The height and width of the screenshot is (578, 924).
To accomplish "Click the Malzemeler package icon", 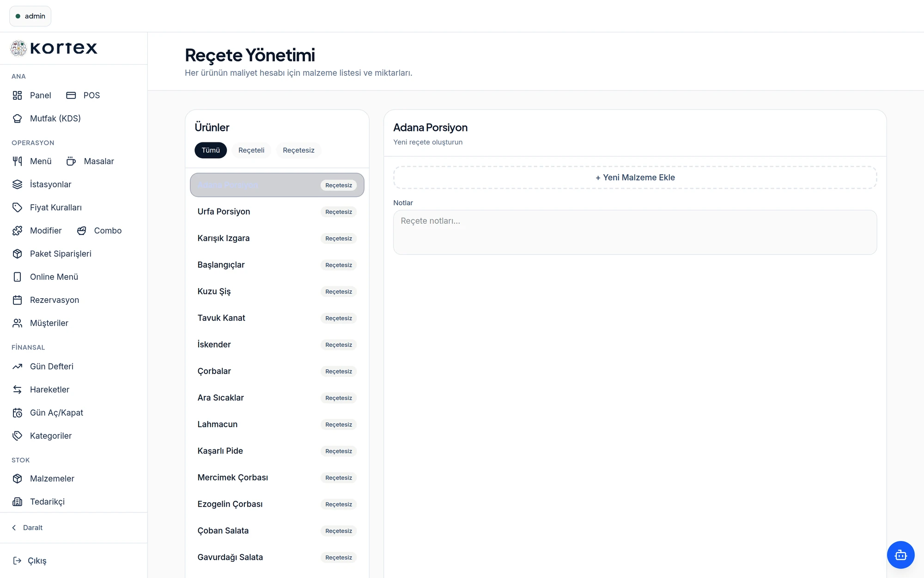I will 17,479.
